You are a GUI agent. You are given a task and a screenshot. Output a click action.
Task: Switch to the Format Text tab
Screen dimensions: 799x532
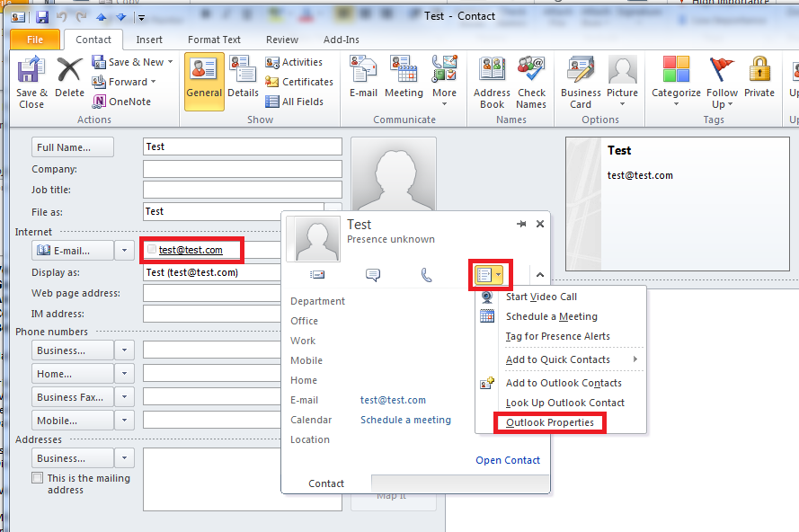214,40
